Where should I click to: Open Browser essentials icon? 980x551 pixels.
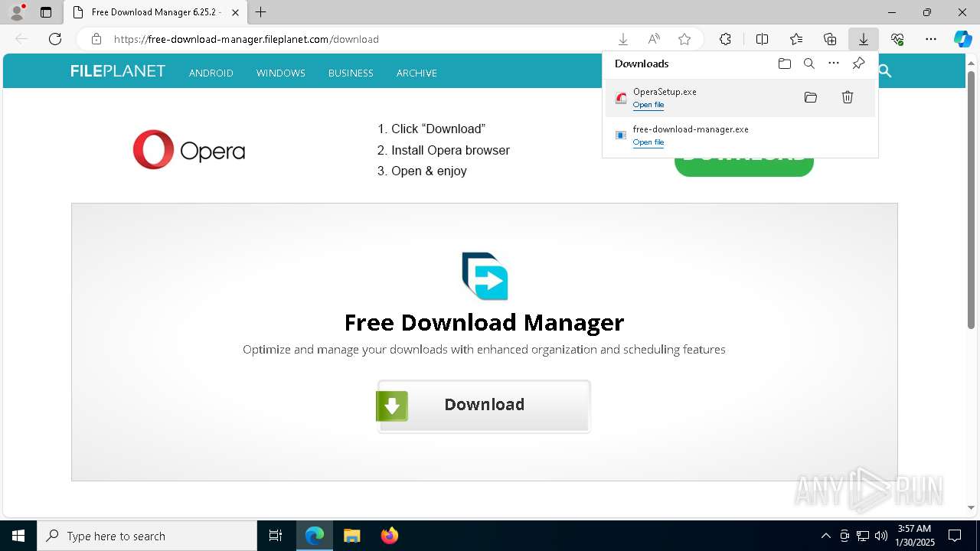[897, 39]
